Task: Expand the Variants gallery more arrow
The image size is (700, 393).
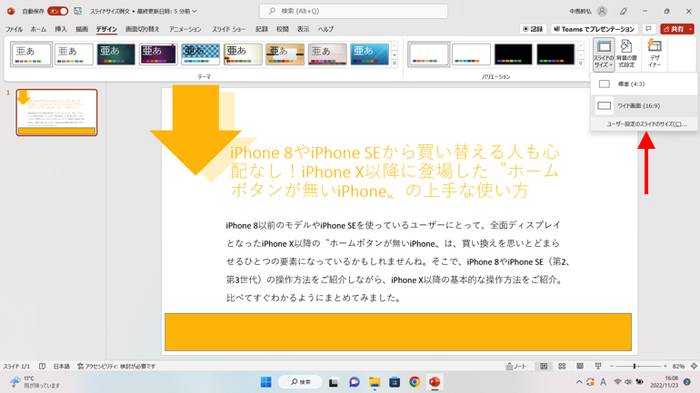Action: point(580,63)
